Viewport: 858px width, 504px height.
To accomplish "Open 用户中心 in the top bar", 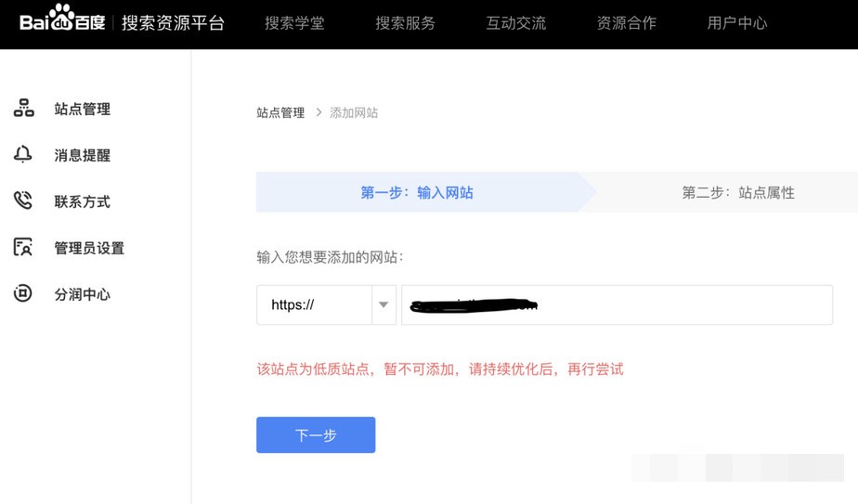I will [x=737, y=23].
